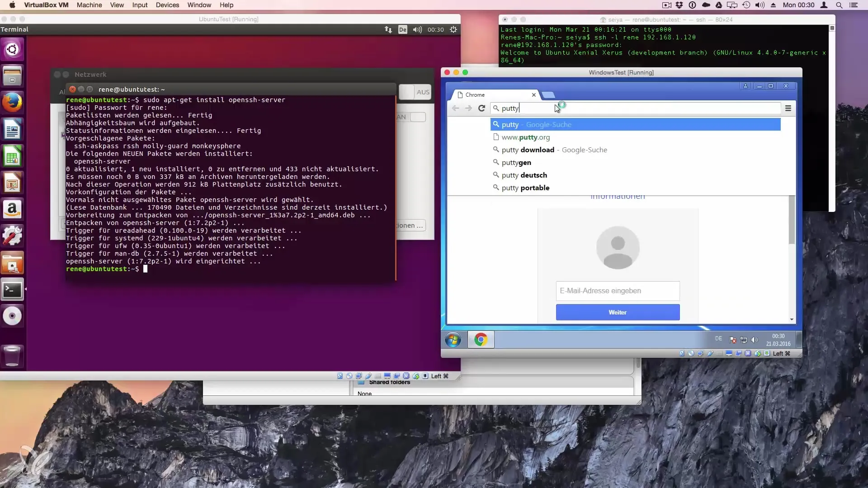Launch Firefox from Ubuntu launcher
Image resolution: width=868 pixels, height=488 pixels.
coord(12,103)
